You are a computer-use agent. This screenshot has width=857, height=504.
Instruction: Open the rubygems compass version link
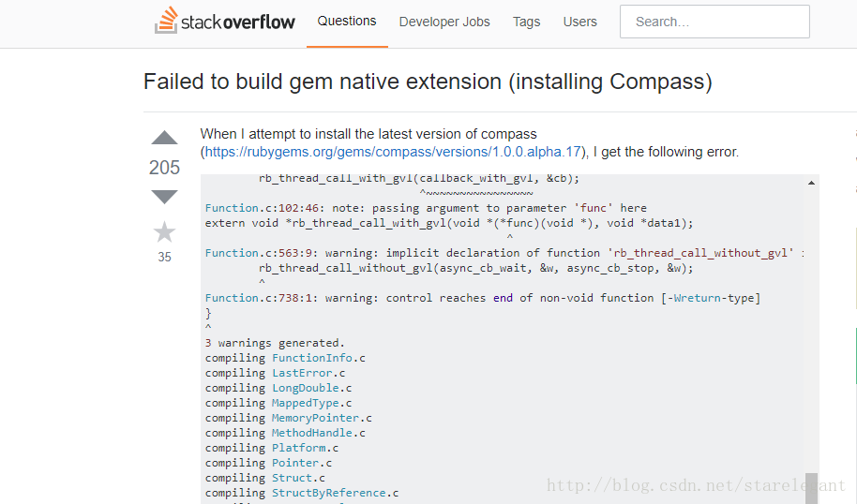coord(393,152)
